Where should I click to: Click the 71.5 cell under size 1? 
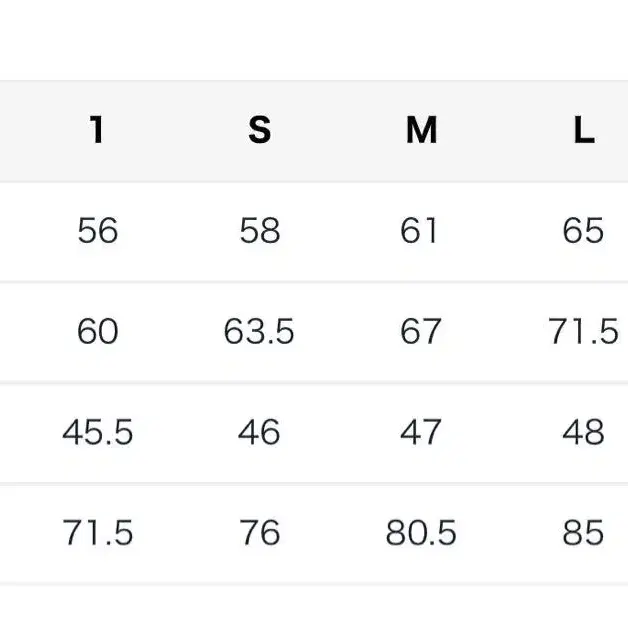pyautogui.click(x=98, y=533)
